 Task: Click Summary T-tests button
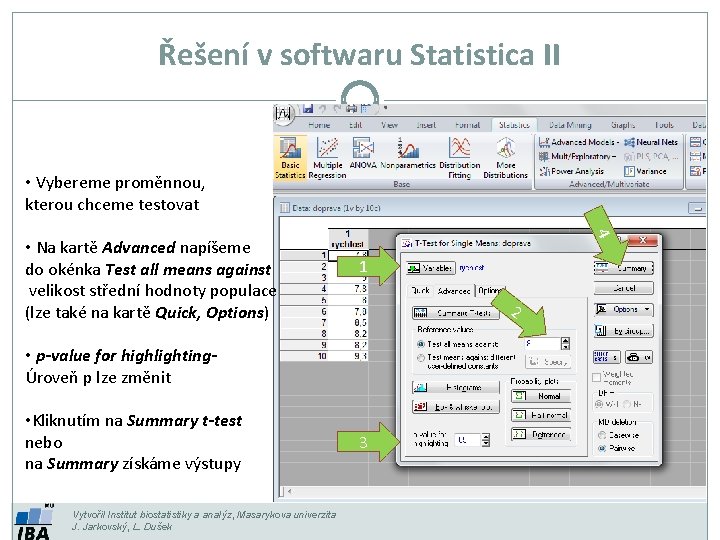pos(456,313)
